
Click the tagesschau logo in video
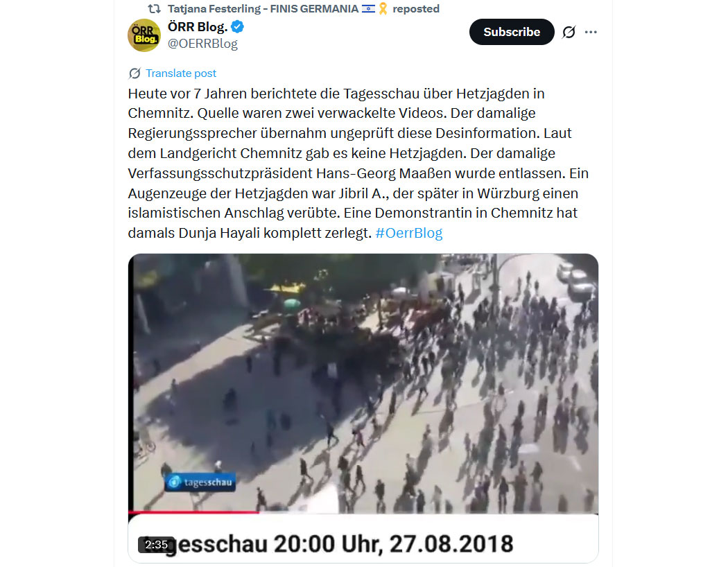pos(200,482)
